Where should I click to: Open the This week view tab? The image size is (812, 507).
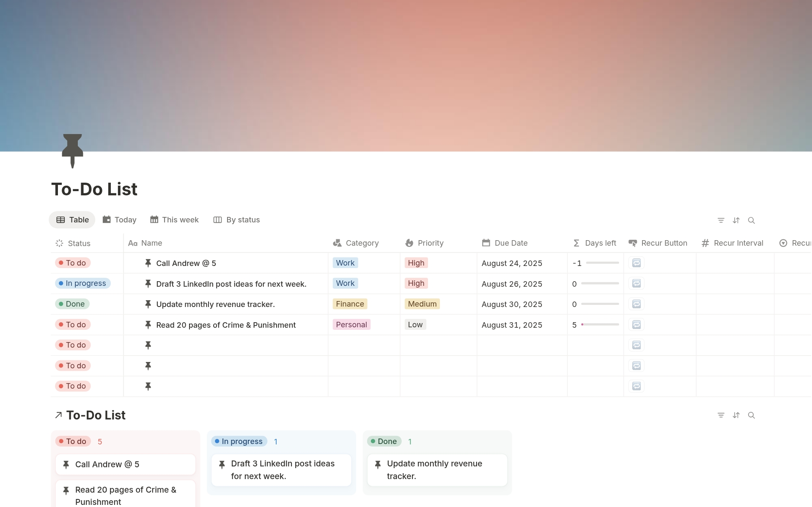coord(174,220)
